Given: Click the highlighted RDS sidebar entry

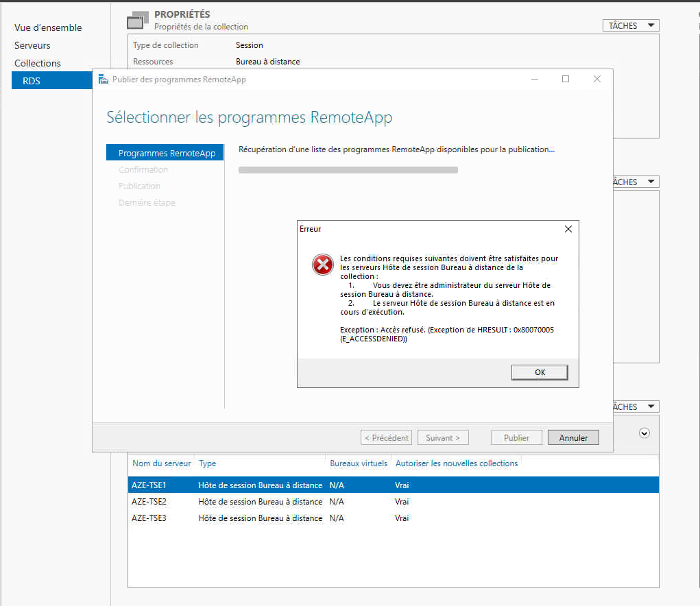Looking at the screenshot, I should pyautogui.click(x=31, y=80).
